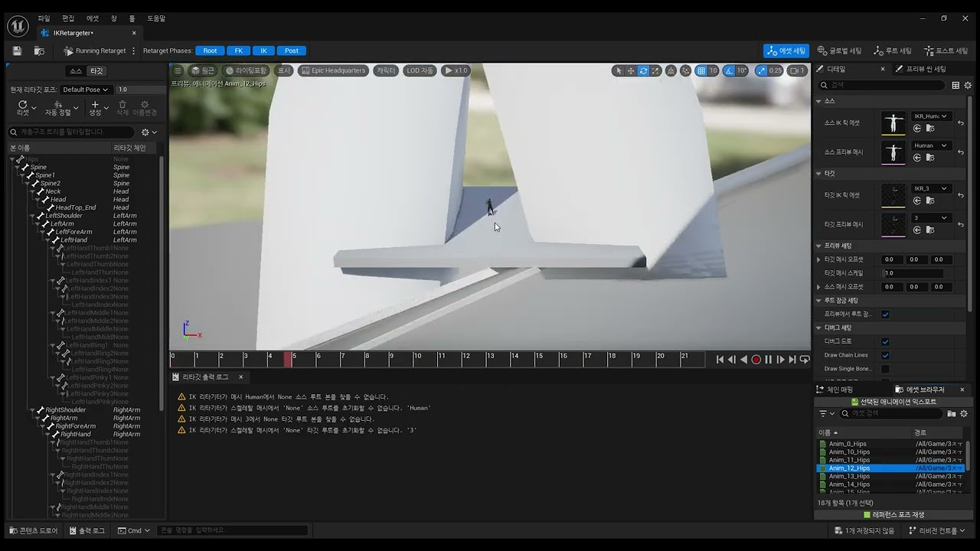Toggle world/local coordinate system icon
The width and height of the screenshot is (980, 551).
point(671,70)
